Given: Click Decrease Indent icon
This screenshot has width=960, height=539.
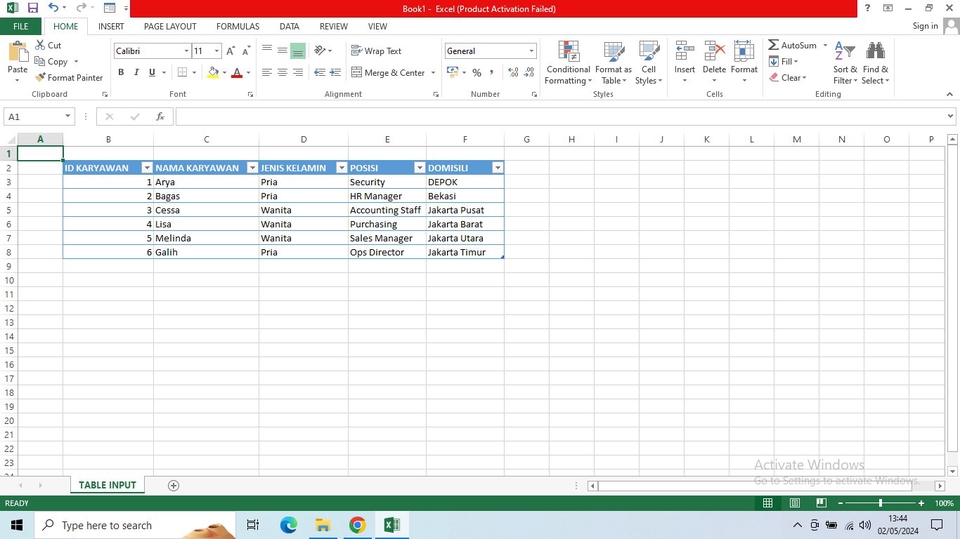Looking at the screenshot, I should click(320, 72).
